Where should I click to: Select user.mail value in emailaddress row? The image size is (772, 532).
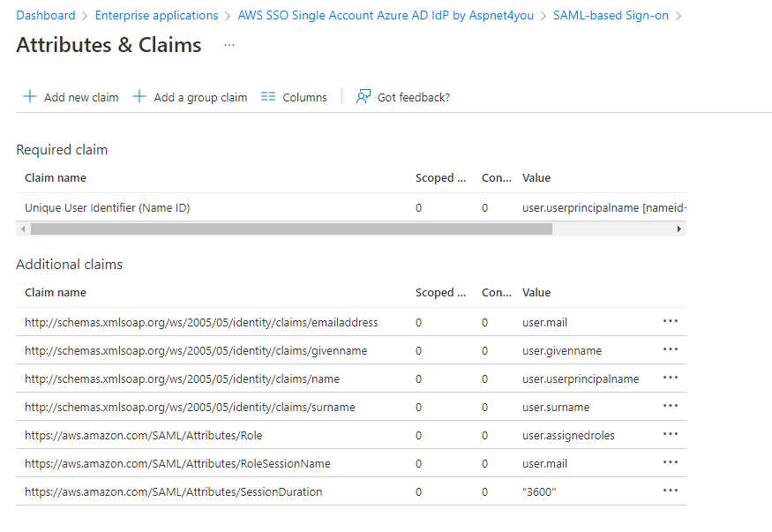pos(544,322)
